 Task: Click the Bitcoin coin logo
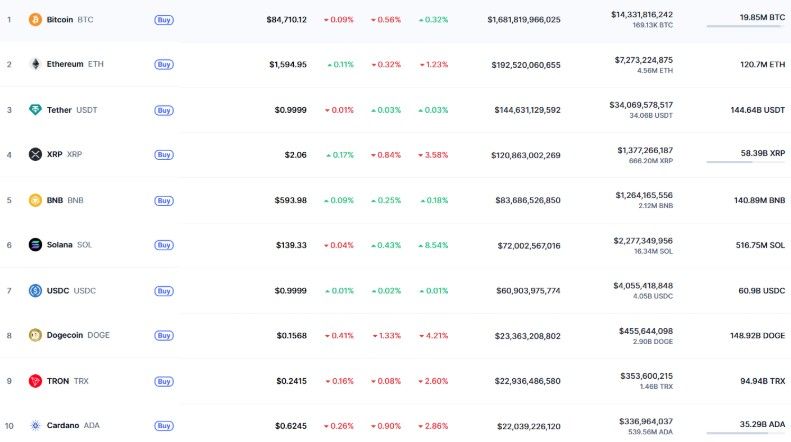tap(35, 20)
